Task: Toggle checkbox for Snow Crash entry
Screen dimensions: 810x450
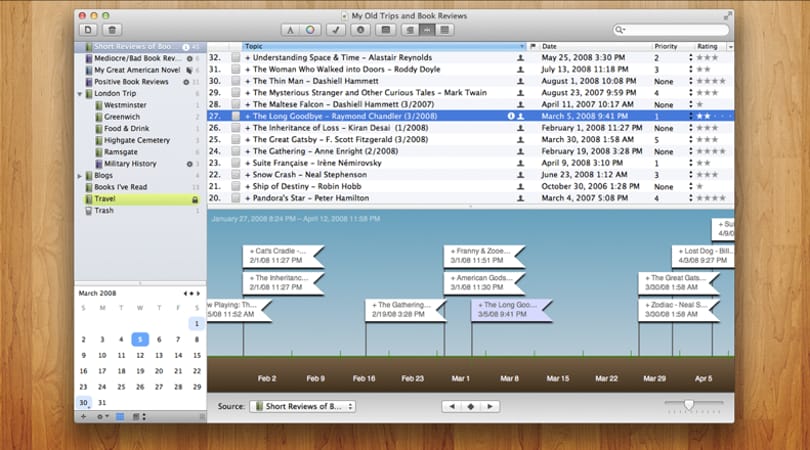Action: coord(236,175)
